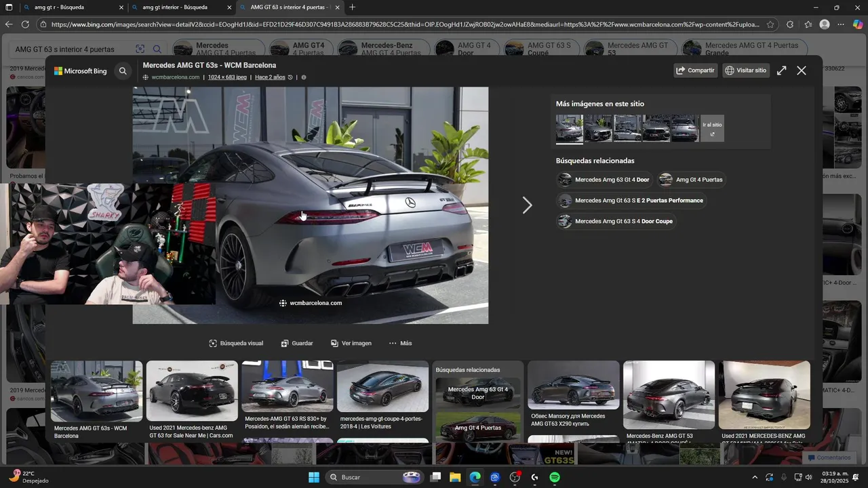Open the Windows Start menu
Image resolution: width=868 pixels, height=488 pixels.
[314, 477]
